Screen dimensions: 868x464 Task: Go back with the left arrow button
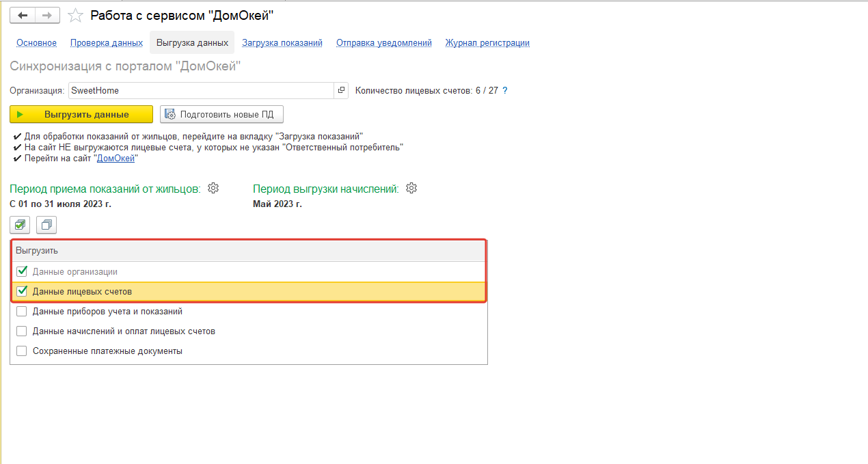(x=23, y=15)
